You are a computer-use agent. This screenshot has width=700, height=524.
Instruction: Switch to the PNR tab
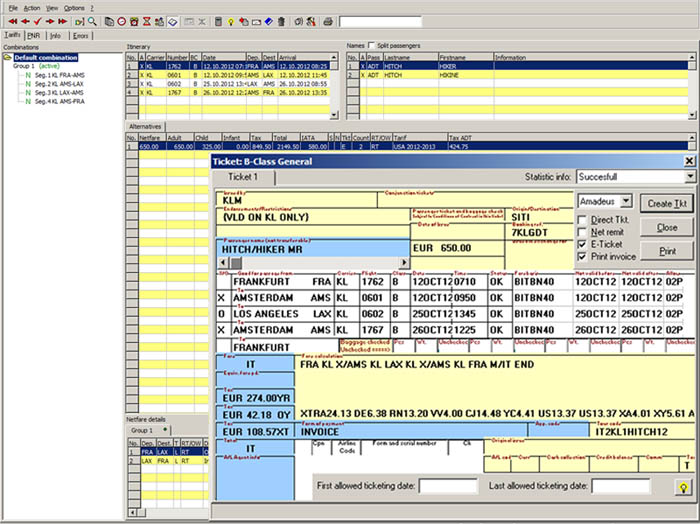(33, 35)
